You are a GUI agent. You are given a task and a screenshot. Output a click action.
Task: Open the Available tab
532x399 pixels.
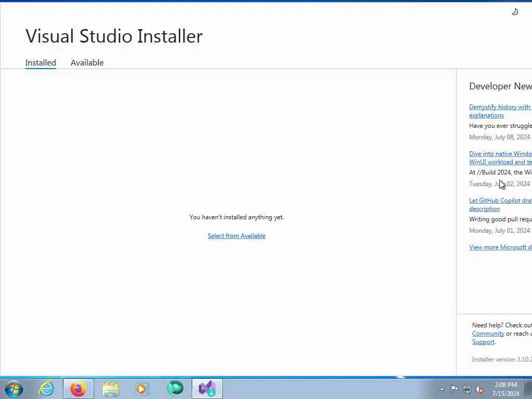[x=87, y=63]
